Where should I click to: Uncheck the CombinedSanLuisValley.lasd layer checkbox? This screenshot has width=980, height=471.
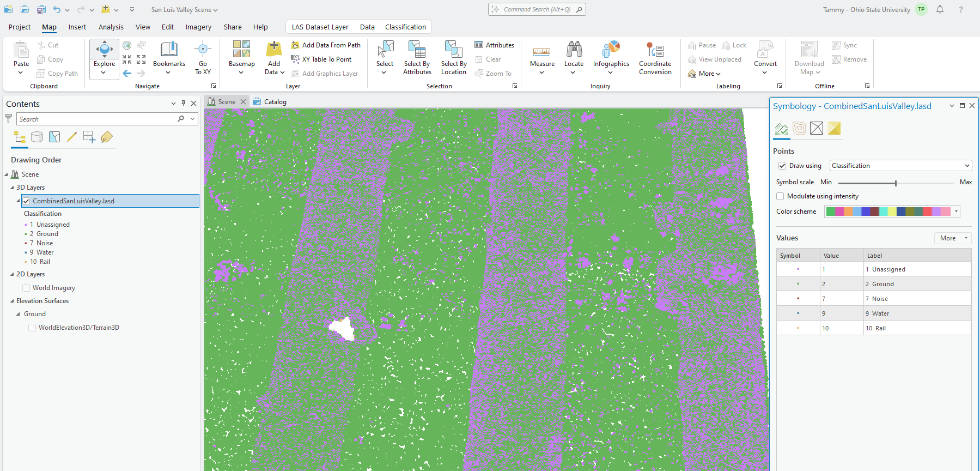pyautogui.click(x=26, y=201)
